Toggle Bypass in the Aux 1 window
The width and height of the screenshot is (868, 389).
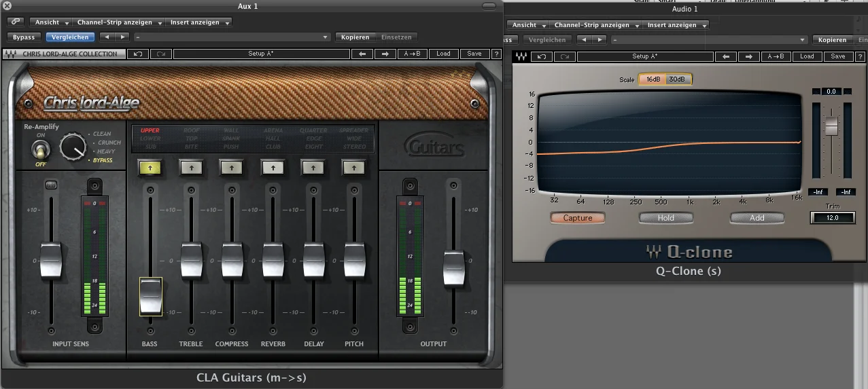point(24,37)
